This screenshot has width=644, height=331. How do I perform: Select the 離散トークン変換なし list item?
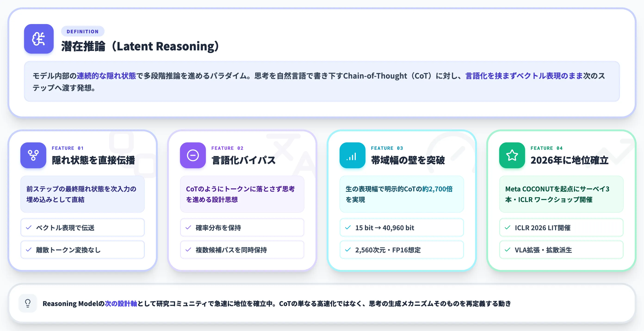coord(83,250)
